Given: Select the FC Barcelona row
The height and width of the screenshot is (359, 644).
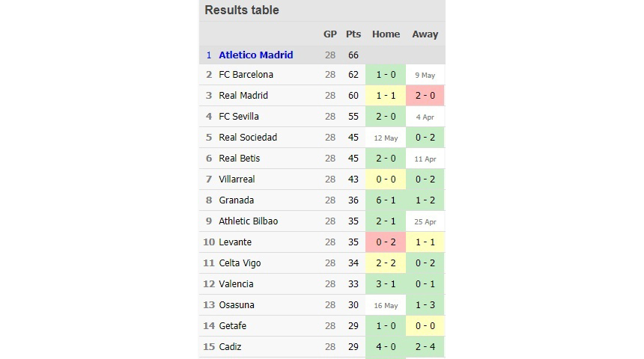Looking at the screenshot, I should click(x=322, y=75).
